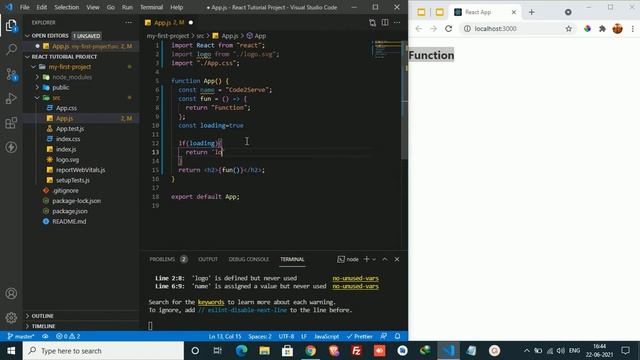Go back in Chrome browser
The image size is (640, 360).
click(418, 29)
